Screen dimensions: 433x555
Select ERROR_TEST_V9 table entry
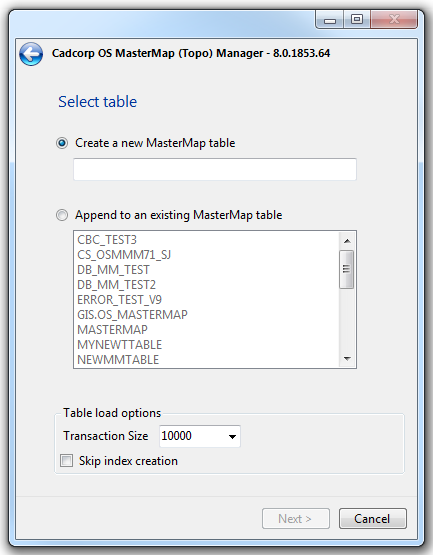(206, 300)
